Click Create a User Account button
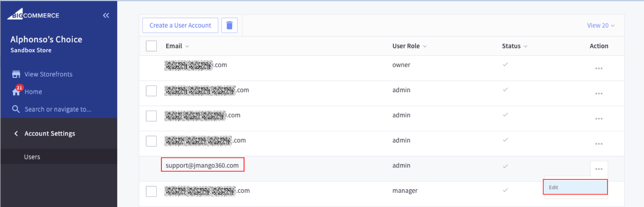Image resolution: width=644 pixels, height=207 pixels. [180, 25]
